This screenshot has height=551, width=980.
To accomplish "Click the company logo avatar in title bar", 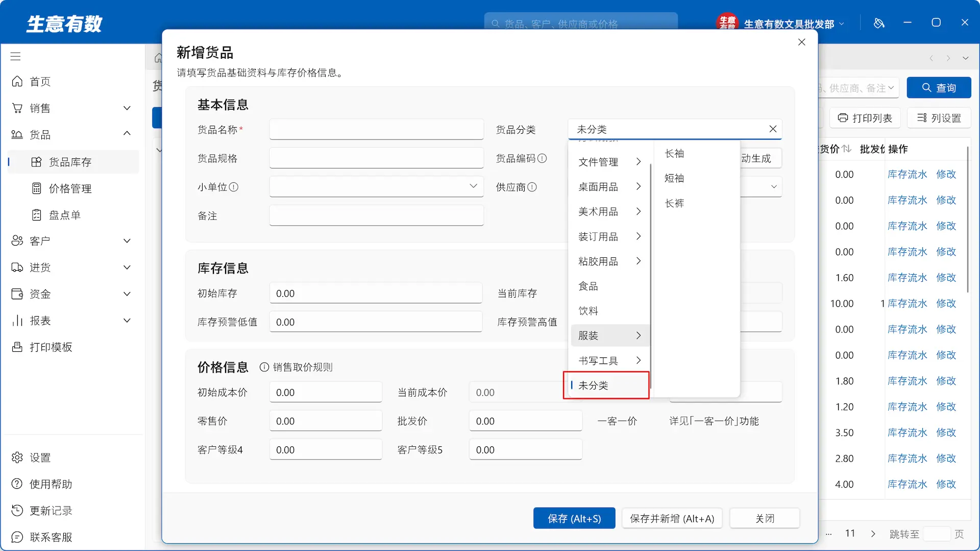I will pos(727,22).
